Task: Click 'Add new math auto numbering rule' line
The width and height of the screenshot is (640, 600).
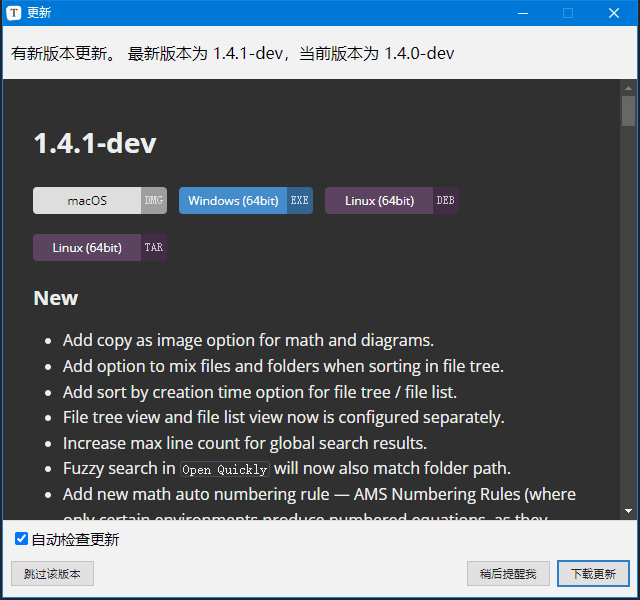Action: click(319, 494)
